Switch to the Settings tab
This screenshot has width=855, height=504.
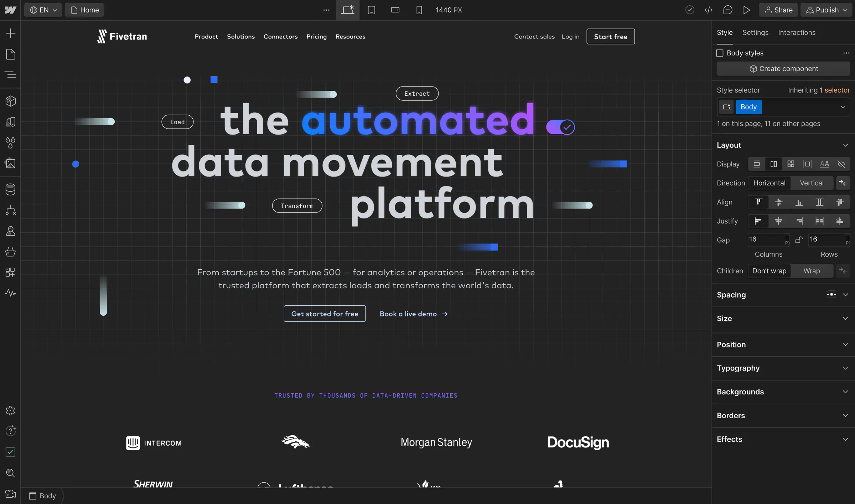755,32
